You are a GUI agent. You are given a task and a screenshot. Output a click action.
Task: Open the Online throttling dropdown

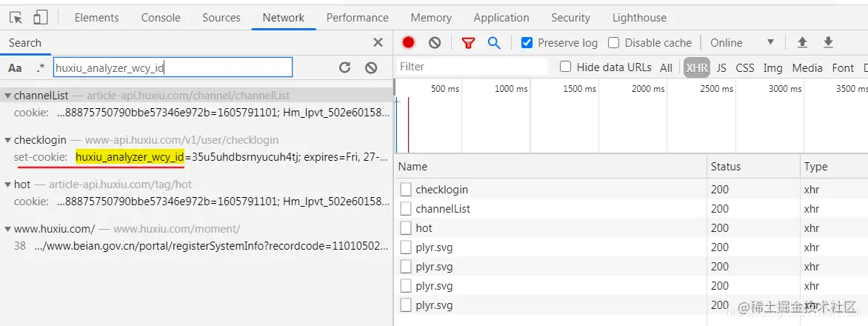coord(742,42)
